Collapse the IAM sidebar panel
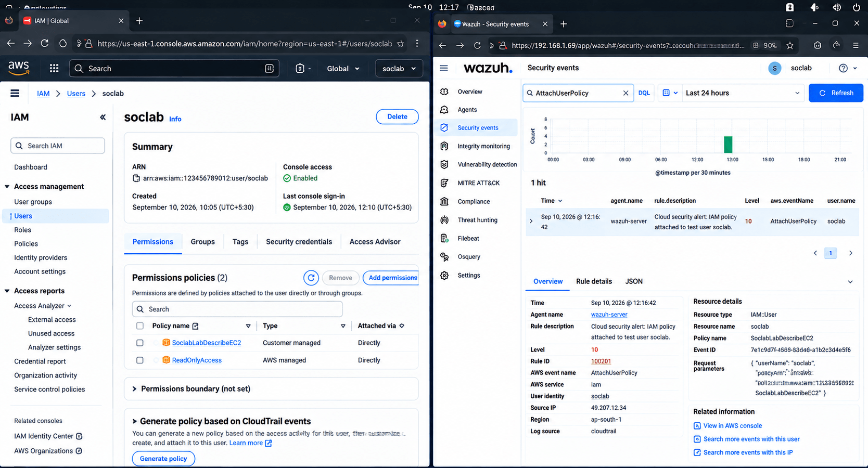 click(x=103, y=118)
